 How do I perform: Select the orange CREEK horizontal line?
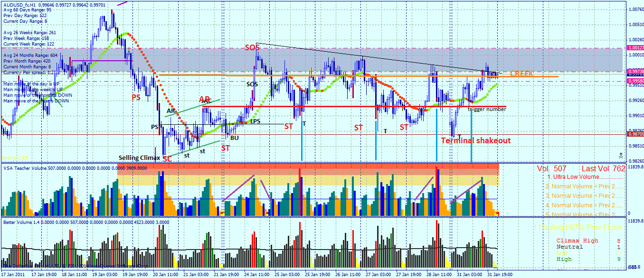pos(359,75)
